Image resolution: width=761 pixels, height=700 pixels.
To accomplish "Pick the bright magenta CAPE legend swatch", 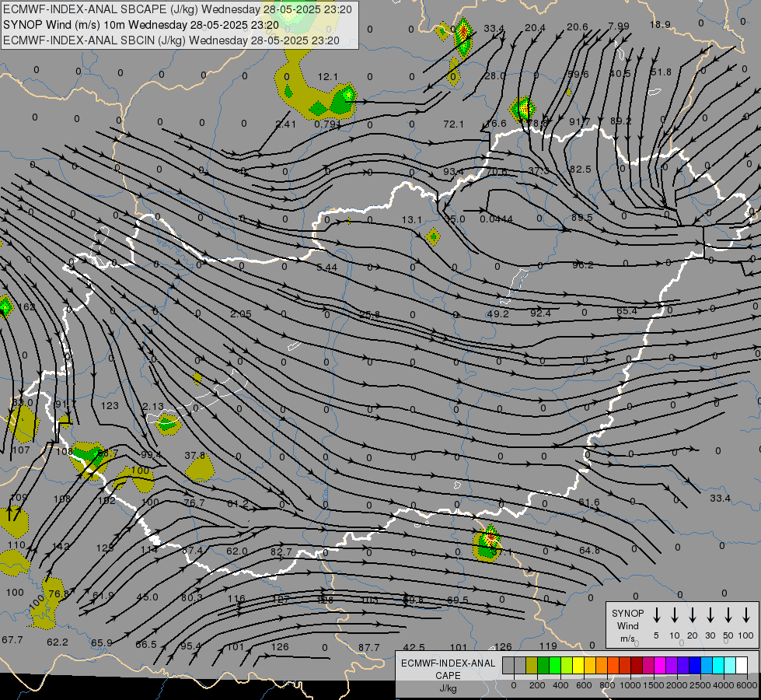I will [x=660, y=665].
